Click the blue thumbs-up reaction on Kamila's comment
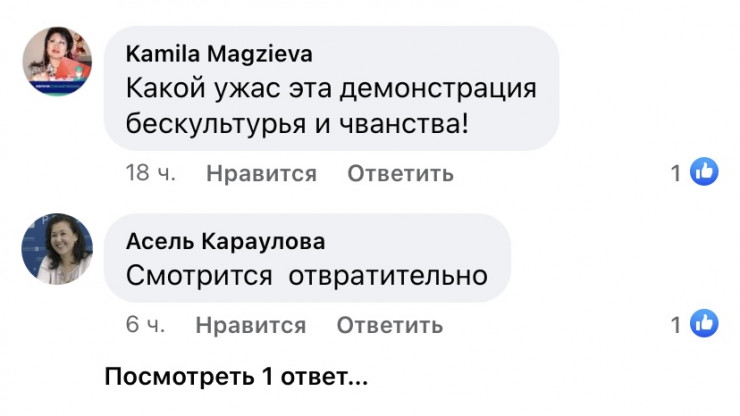Screen dimensions: 740x416 point(705,173)
